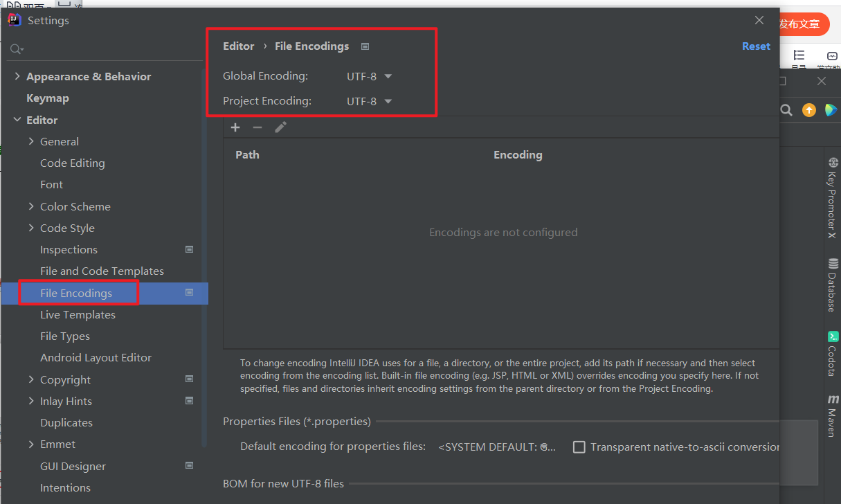Image resolution: width=841 pixels, height=504 pixels.
Task: Click the 目录 list icon in the browser
Action: pyautogui.click(x=799, y=55)
